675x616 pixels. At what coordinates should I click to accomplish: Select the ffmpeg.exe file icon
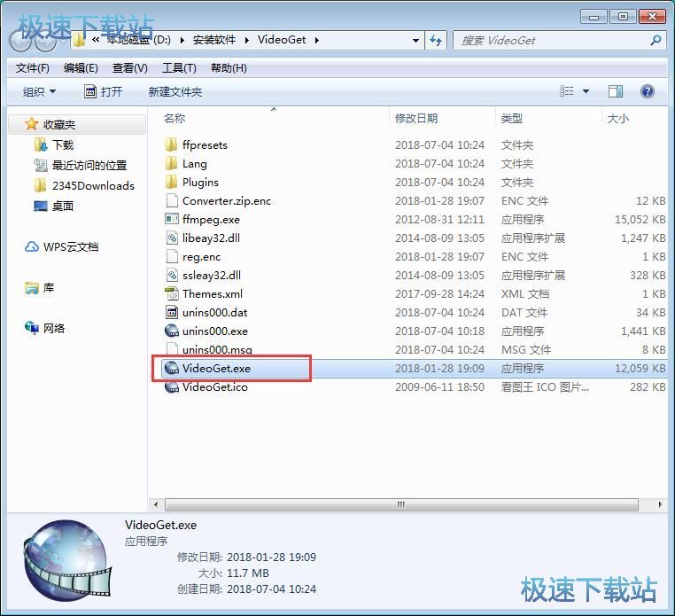click(172, 220)
